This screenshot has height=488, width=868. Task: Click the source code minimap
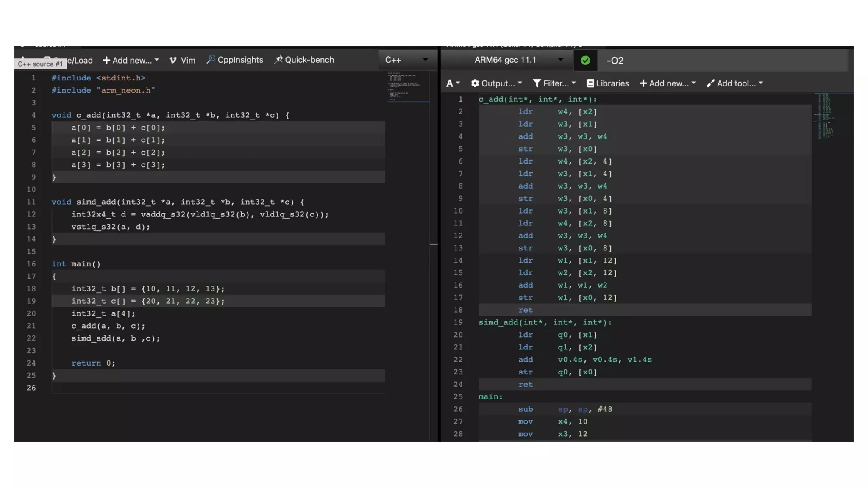coord(407,87)
